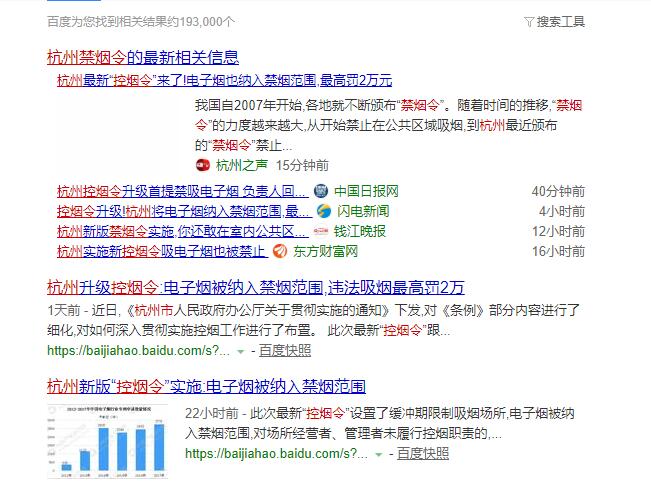Screen dimensions: 651x493
Task: Open the 搜索工具 search tools filter
Action: click(x=555, y=22)
